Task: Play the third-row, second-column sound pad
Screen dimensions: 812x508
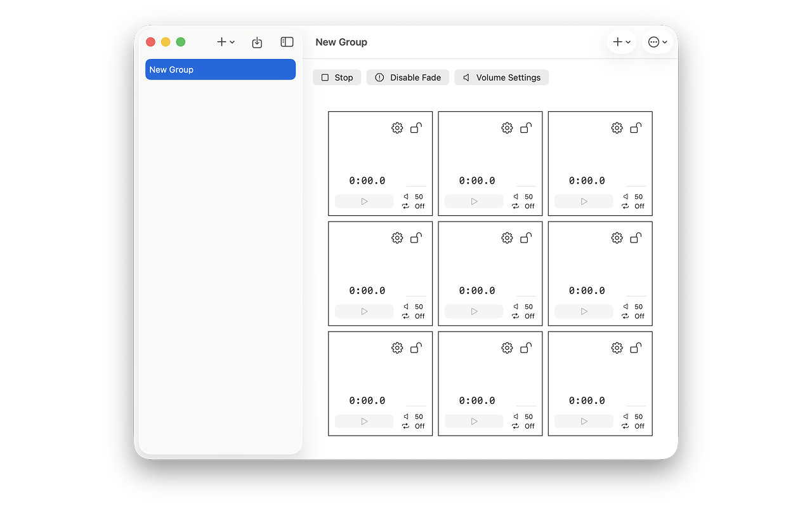Action: tap(474, 421)
